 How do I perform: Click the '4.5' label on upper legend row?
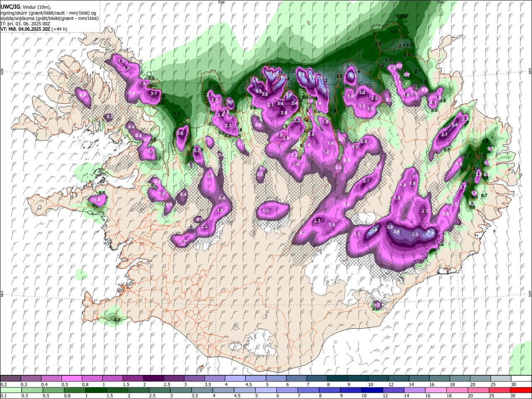(249, 384)
